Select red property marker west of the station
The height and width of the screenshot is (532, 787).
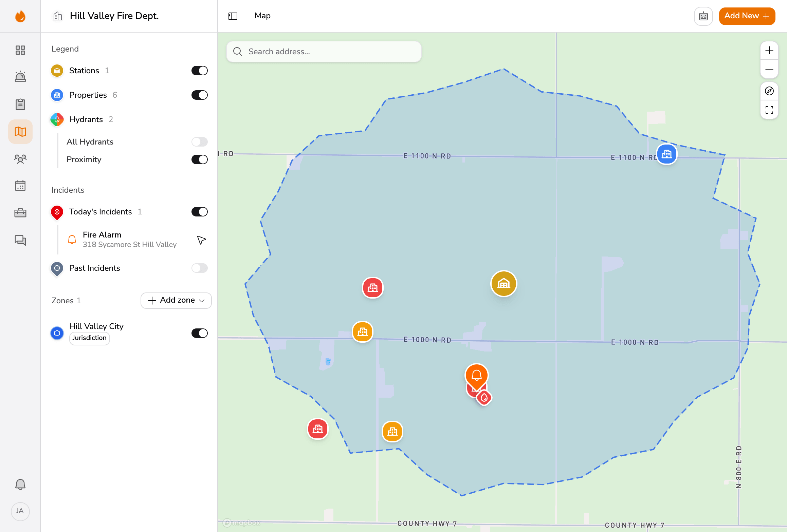[x=373, y=288]
